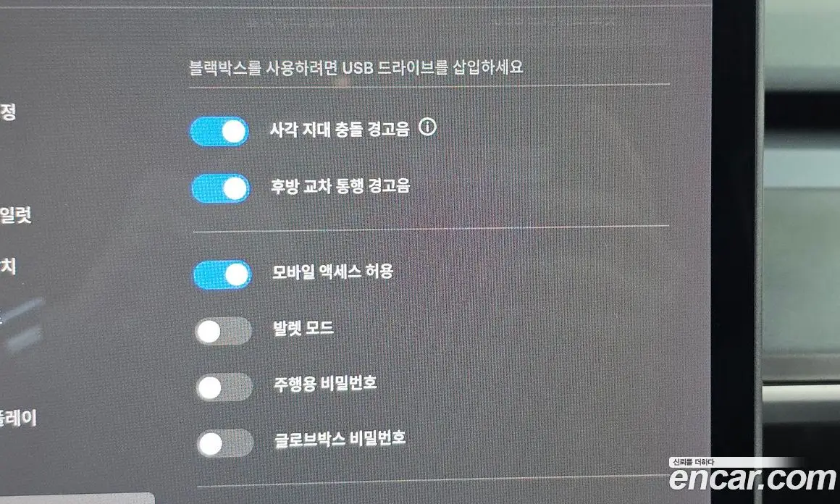Enable 발렛 모드 switch
Viewport: 840px width, 504px height.
click(x=223, y=332)
